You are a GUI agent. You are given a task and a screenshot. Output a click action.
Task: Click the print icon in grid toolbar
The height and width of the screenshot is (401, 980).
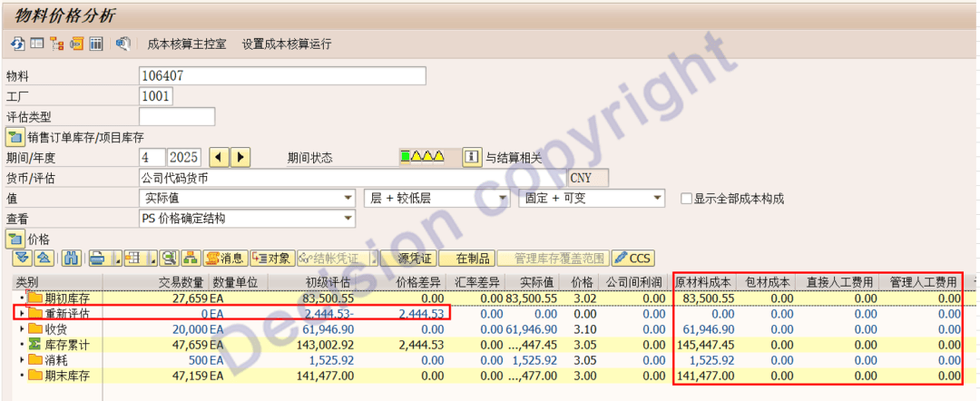coord(96,259)
